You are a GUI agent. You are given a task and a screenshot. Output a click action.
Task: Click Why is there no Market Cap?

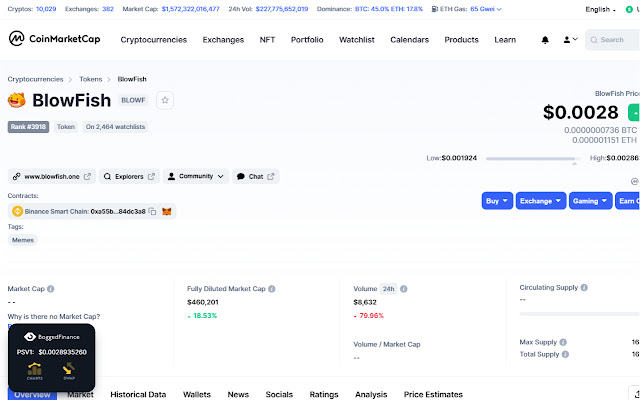(x=53, y=316)
